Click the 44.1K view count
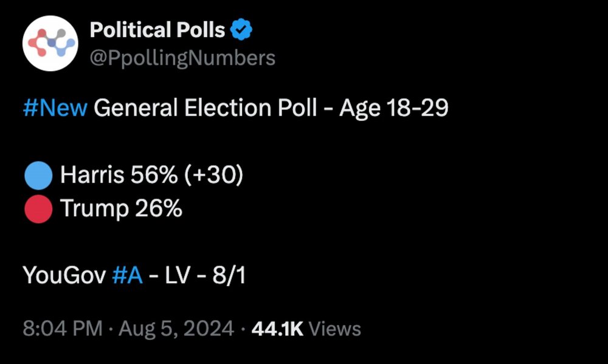 [277, 329]
